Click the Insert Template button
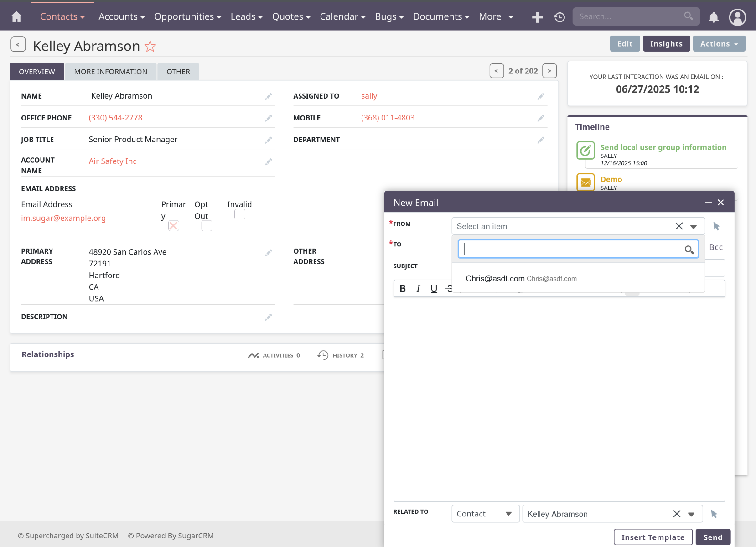The width and height of the screenshot is (756, 547). [652, 537]
